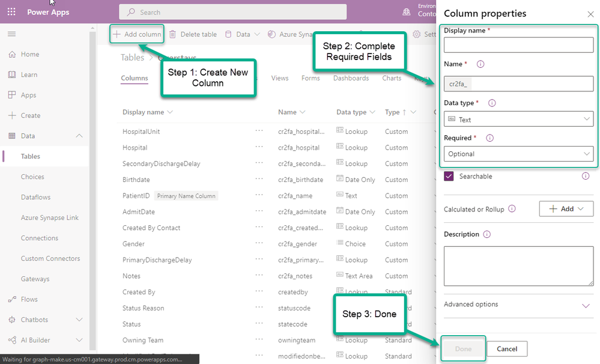Click the Flows icon
This screenshot has width=600, height=364.
(12, 299)
